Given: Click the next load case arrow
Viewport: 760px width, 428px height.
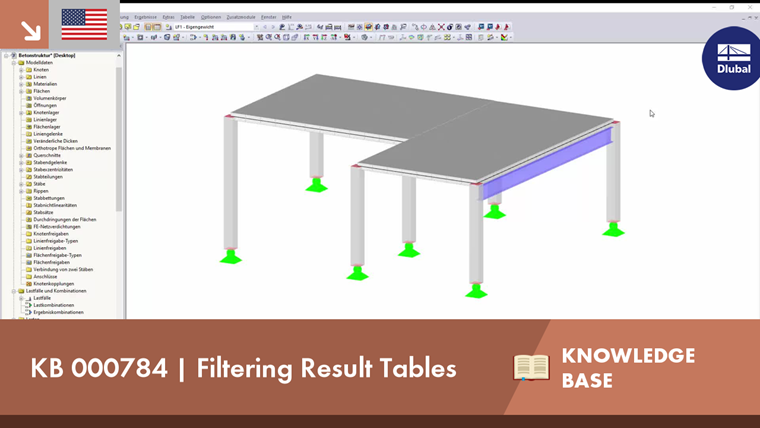Looking at the screenshot, I should click(273, 27).
